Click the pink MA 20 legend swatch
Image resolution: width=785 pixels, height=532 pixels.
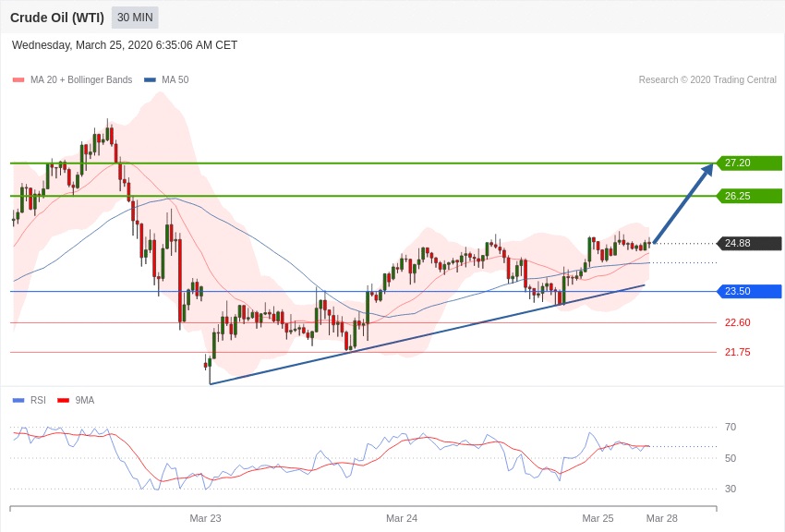click(x=18, y=80)
